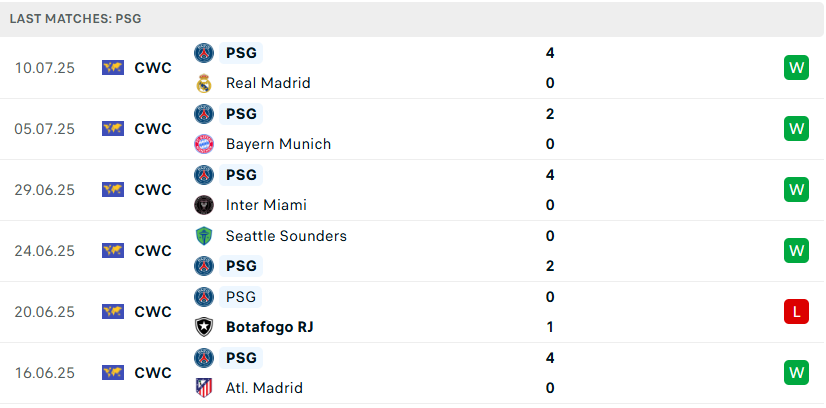Click the CWC flag icon on 05.07.25 row
This screenshot has height=408, width=826.
pos(113,129)
